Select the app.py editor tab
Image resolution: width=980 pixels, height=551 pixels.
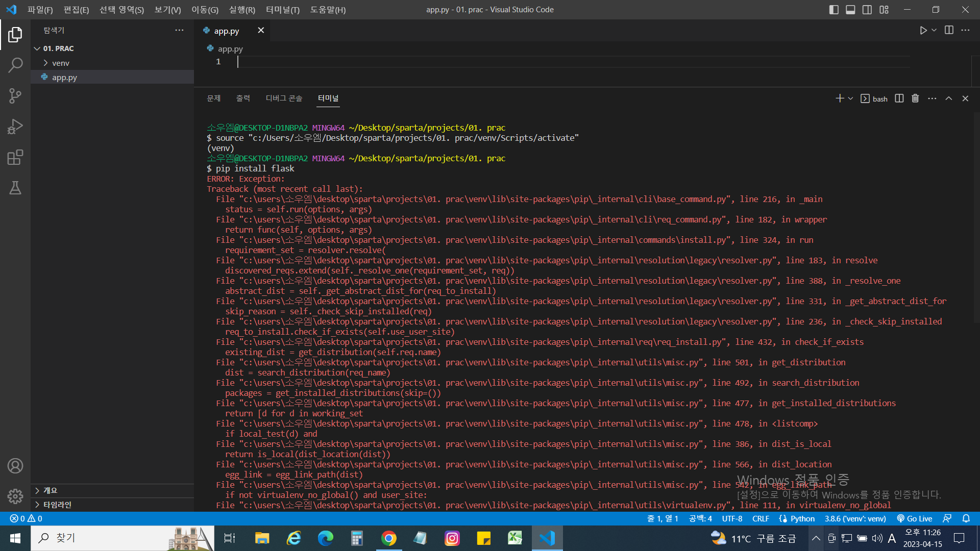(x=227, y=31)
